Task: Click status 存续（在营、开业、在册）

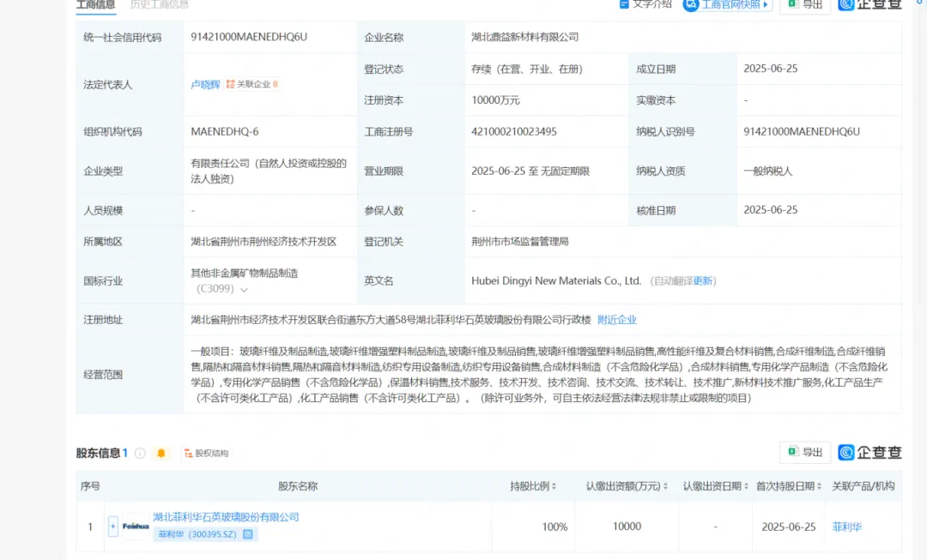Action: tap(527, 69)
